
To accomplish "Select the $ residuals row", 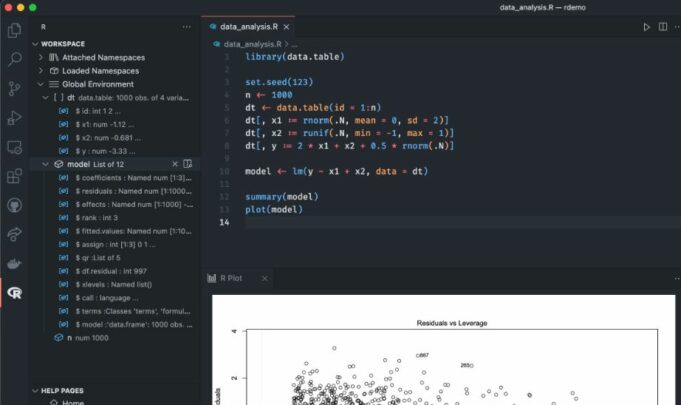I will coord(115,191).
